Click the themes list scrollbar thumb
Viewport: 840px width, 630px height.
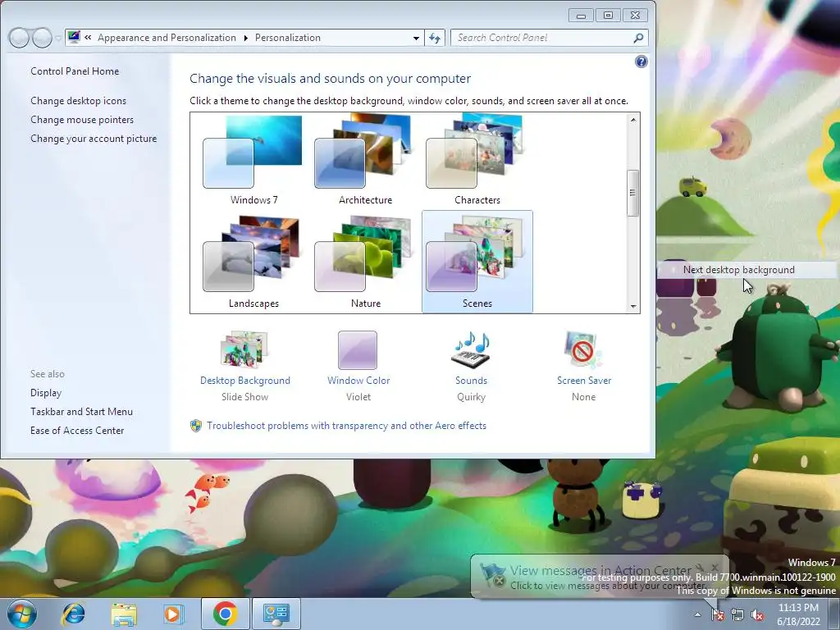click(632, 193)
